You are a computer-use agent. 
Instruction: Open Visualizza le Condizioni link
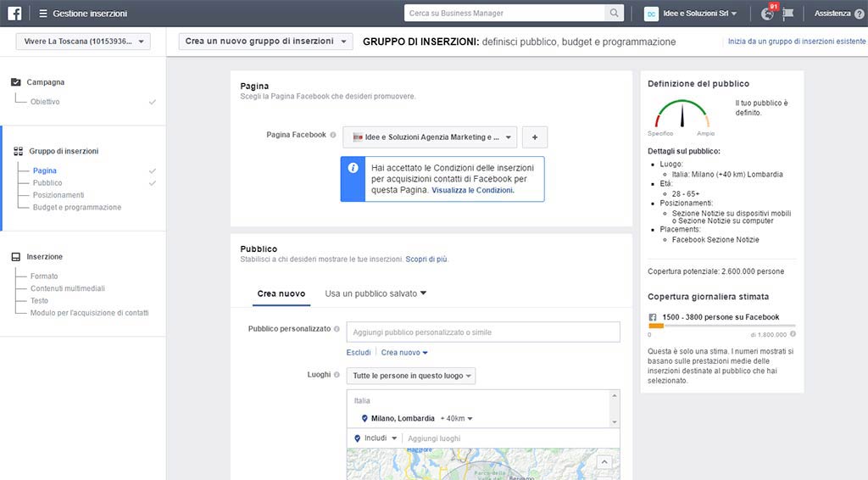pyautogui.click(x=473, y=190)
